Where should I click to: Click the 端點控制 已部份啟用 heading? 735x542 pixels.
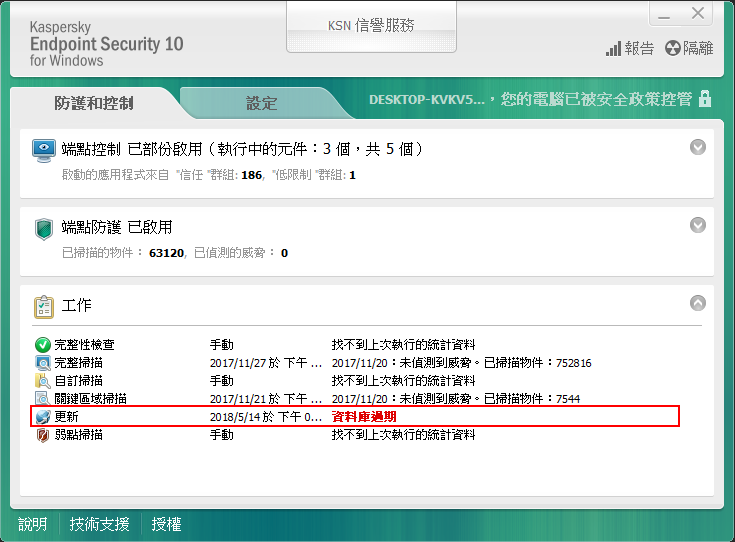click(x=242, y=149)
